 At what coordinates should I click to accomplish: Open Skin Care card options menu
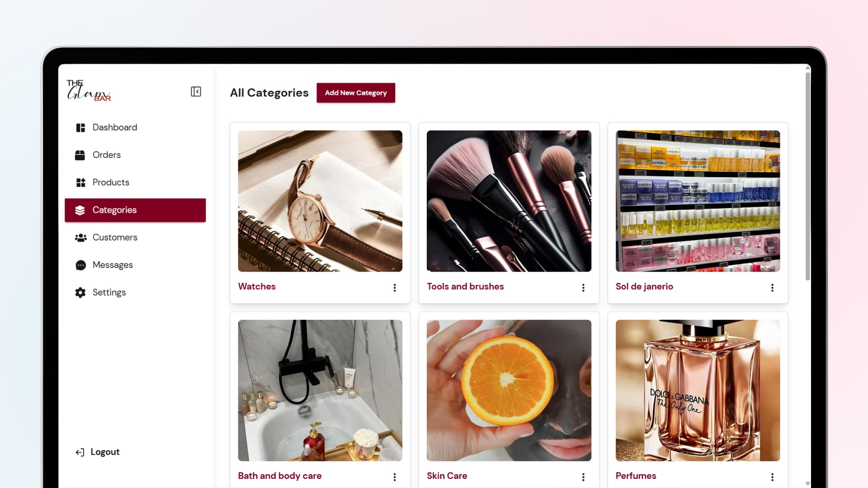583,477
